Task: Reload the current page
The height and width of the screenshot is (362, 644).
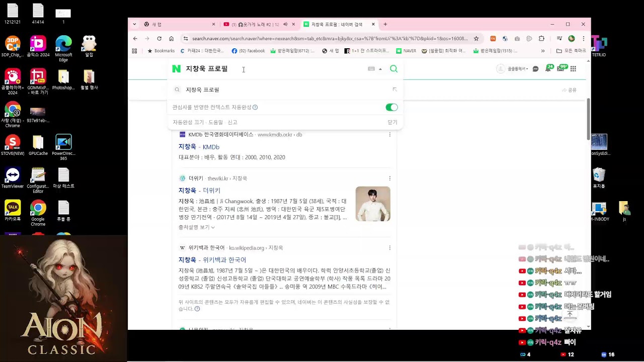Action: click(x=159, y=38)
